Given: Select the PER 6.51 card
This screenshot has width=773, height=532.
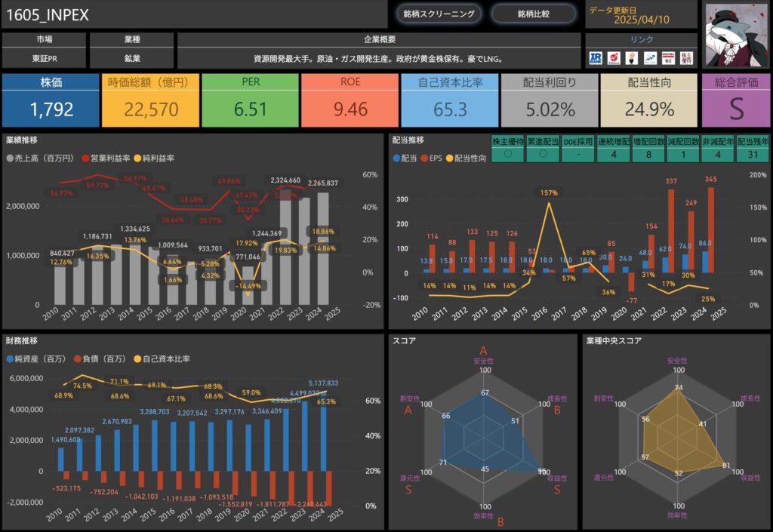Looking at the screenshot, I should point(251,100).
